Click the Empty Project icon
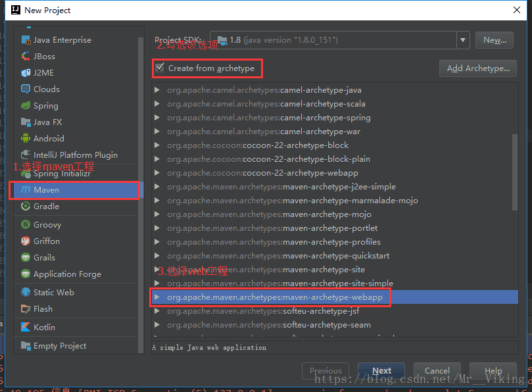 click(26, 346)
